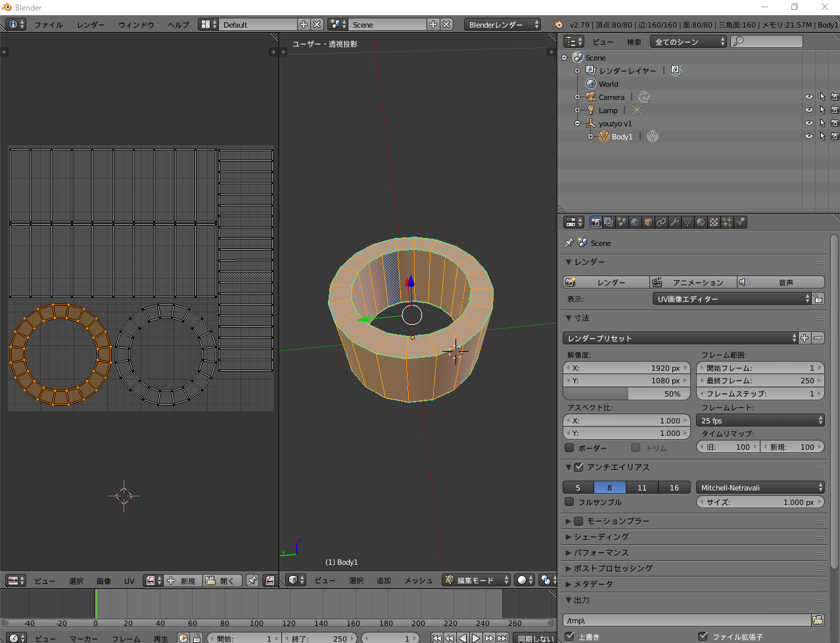The image size is (840, 643).
Task: Click the 開く button in UV editor
Action: (x=221, y=581)
